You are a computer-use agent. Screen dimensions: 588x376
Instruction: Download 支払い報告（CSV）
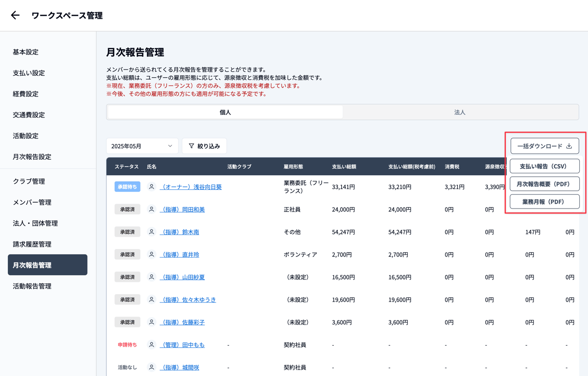tap(544, 166)
